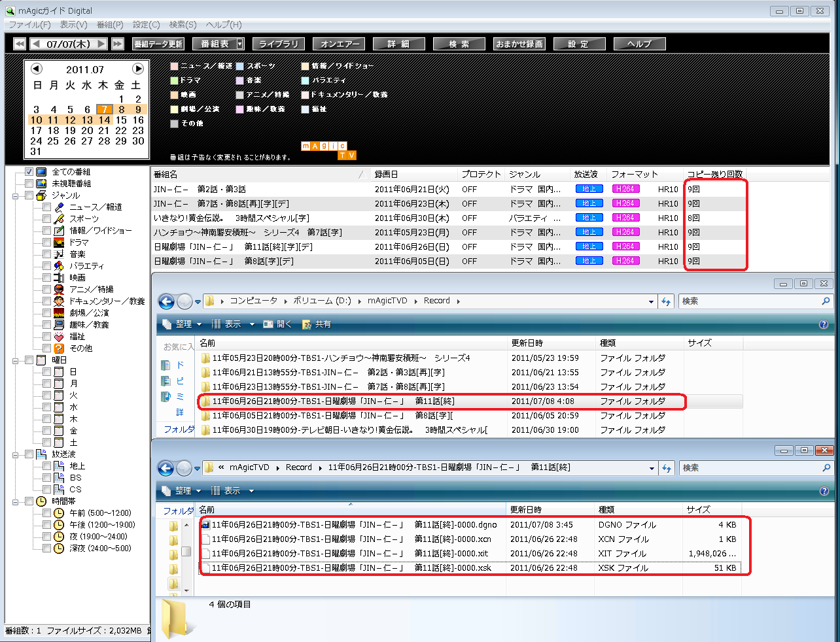Screen dimensions: 840x642
Task: Open the ファイル(F) menu
Action: pyautogui.click(x=29, y=25)
